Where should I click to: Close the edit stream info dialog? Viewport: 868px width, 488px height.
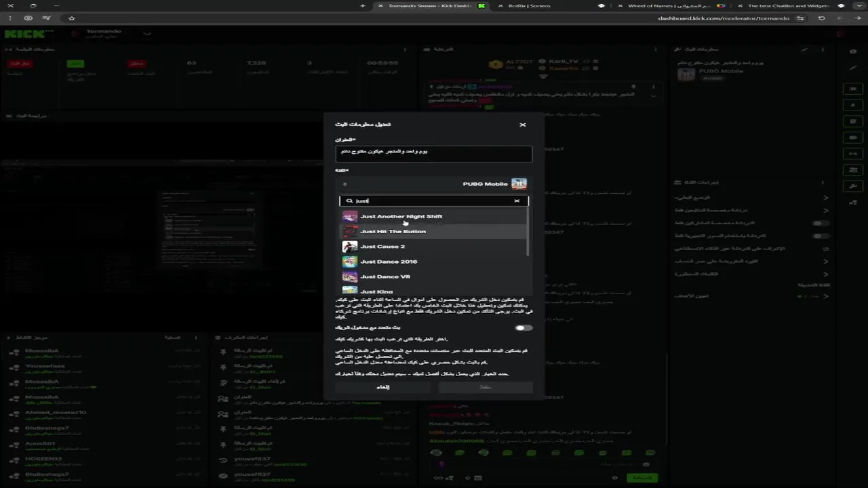coord(522,125)
